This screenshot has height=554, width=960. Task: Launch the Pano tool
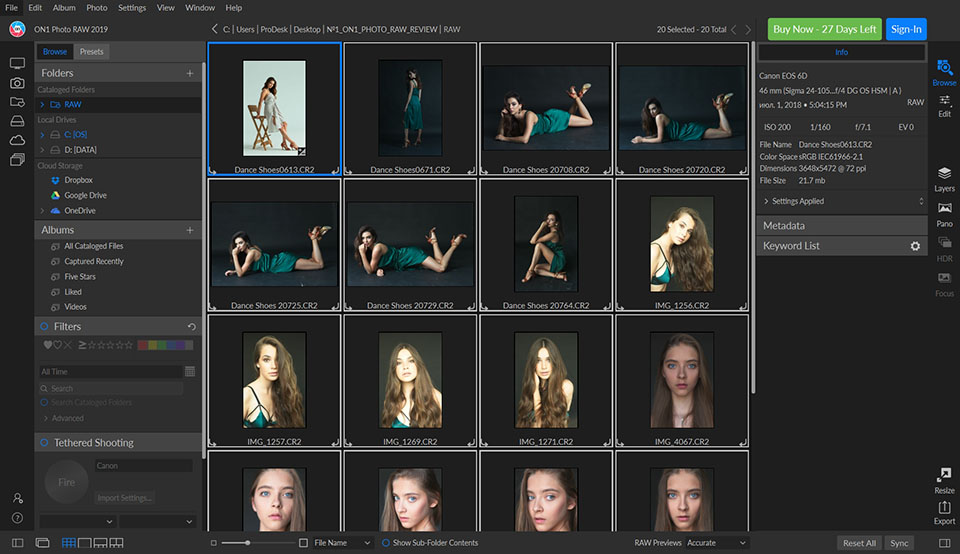pos(944,215)
